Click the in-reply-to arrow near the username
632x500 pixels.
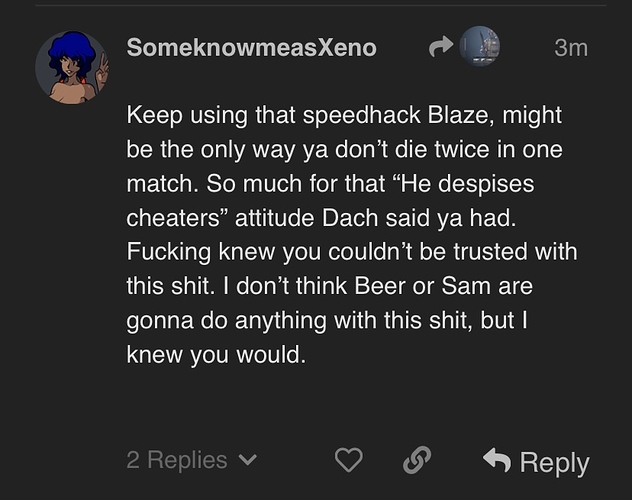coord(440,47)
